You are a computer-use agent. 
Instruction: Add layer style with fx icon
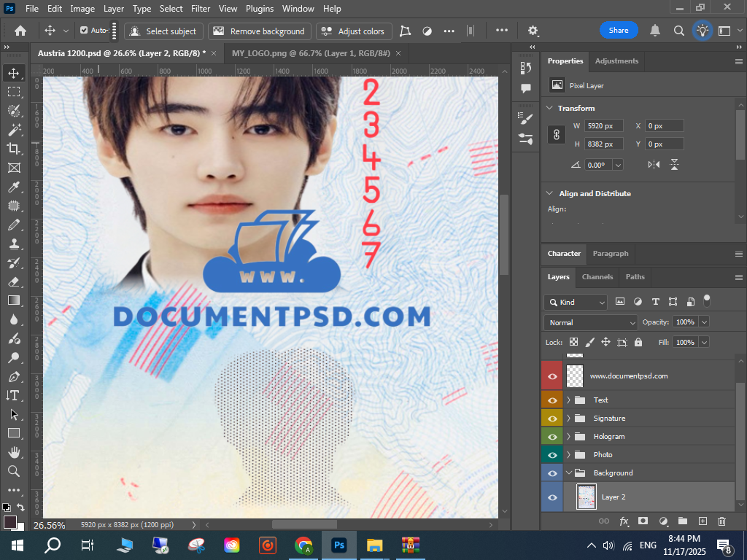tap(624, 521)
